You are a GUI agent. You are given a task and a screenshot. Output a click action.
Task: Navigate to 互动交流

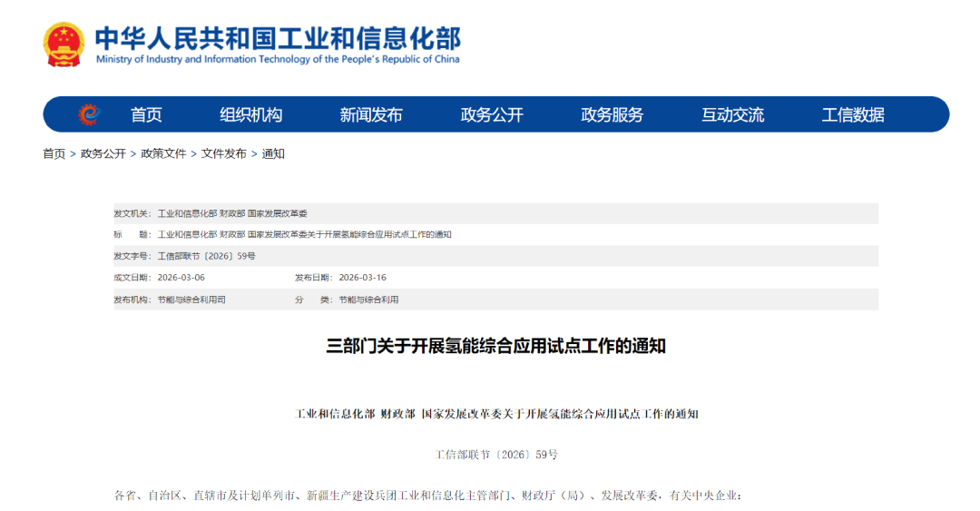732,115
